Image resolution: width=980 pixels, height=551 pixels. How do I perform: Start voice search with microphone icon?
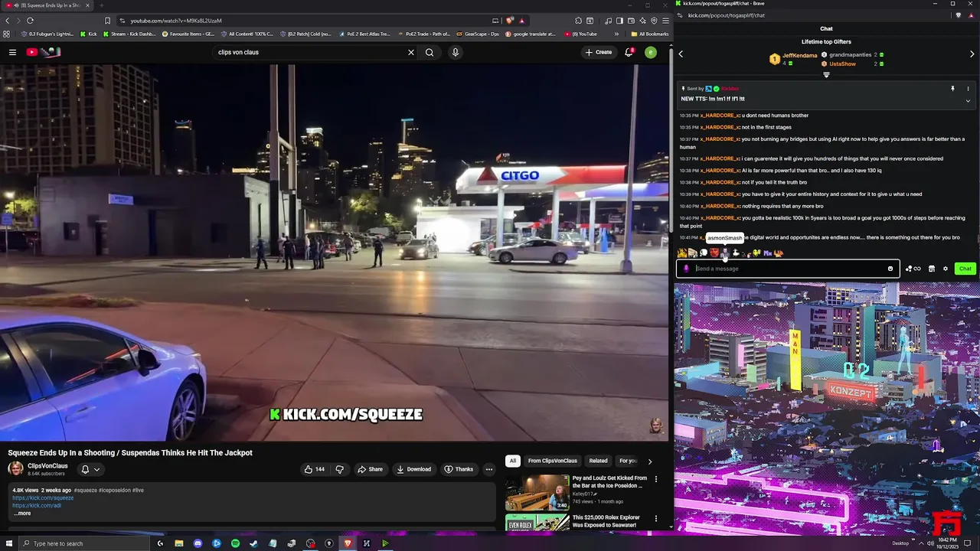pyautogui.click(x=456, y=52)
